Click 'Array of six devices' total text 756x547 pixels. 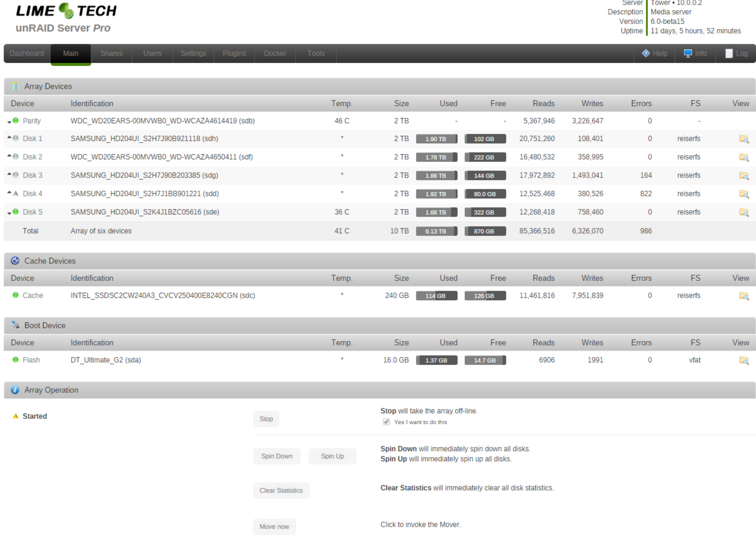(x=101, y=231)
